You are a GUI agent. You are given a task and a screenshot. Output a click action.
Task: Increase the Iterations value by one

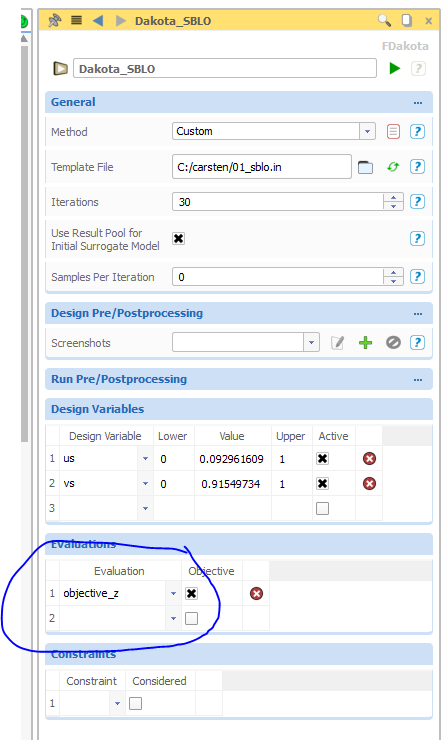[393, 198]
